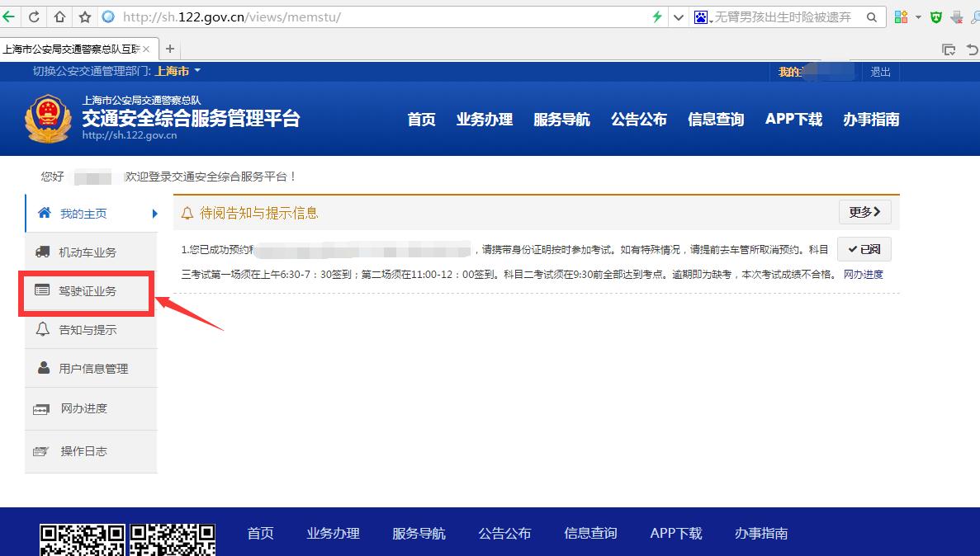Open 更多 to see more notifications

click(864, 212)
